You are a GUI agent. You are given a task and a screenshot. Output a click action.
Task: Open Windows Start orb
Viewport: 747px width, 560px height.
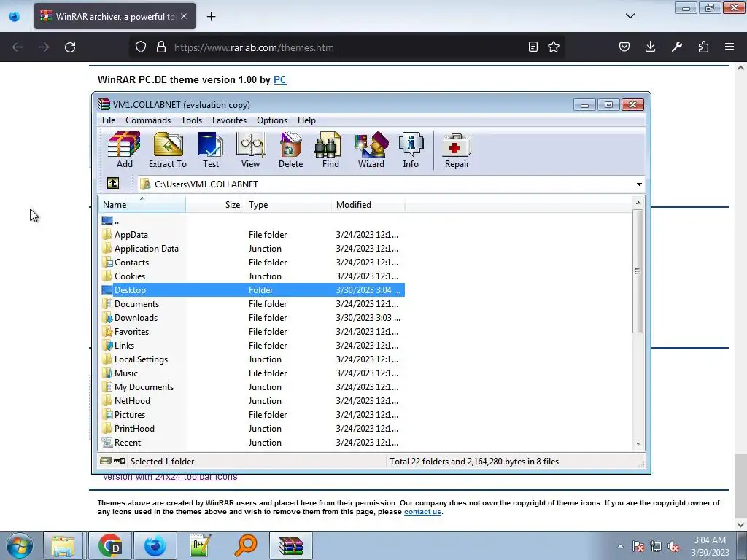coord(20,545)
